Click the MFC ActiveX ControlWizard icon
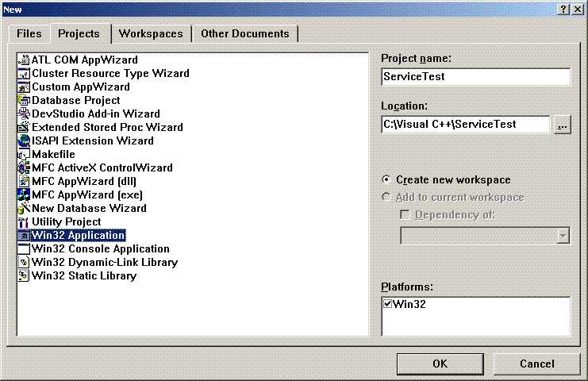 coord(24,168)
